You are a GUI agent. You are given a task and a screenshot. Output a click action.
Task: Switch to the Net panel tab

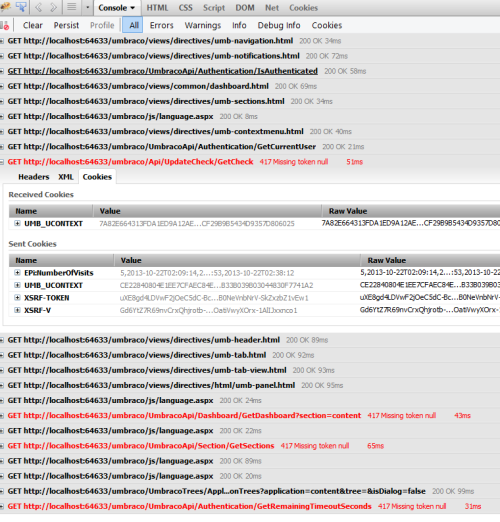pyautogui.click(x=272, y=8)
